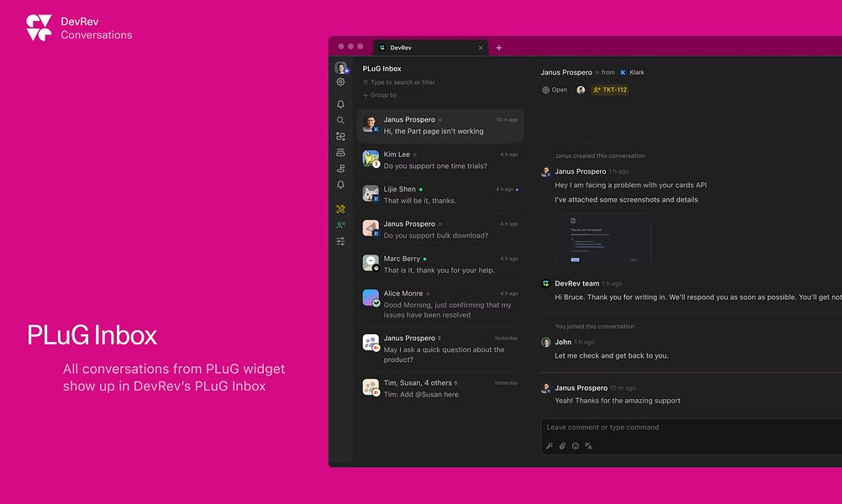This screenshot has height=504, width=842.
Task: Open a new browser tab with plus
Action: (499, 48)
